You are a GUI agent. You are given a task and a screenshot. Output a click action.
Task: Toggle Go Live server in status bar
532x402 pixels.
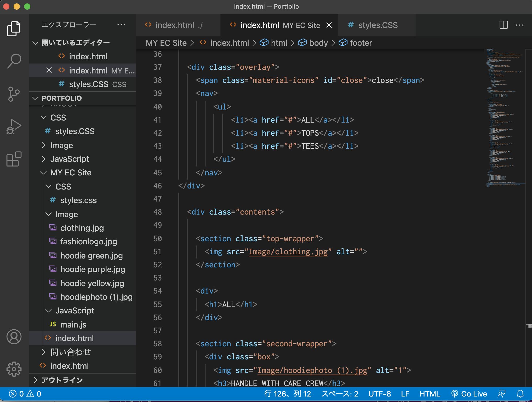click(469, 394)
